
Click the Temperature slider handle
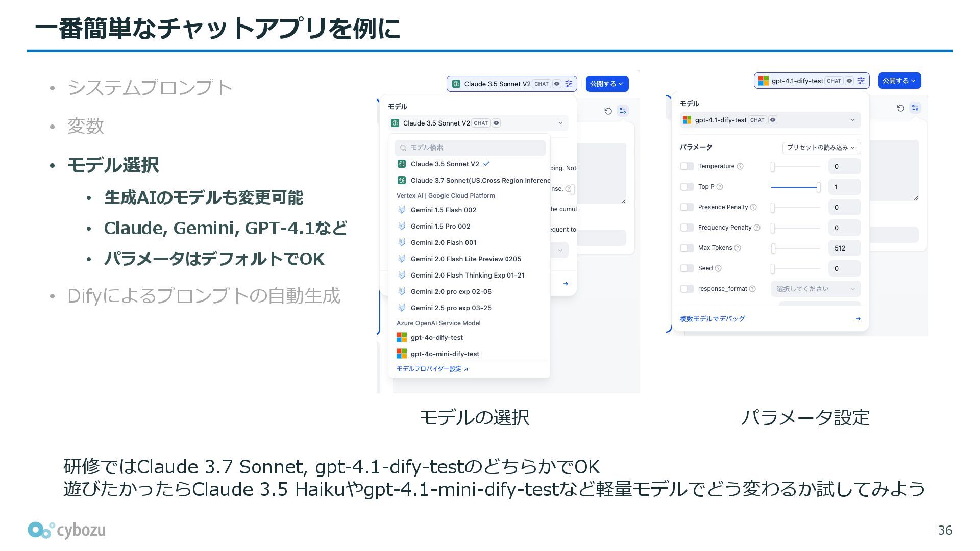(773, 167)
